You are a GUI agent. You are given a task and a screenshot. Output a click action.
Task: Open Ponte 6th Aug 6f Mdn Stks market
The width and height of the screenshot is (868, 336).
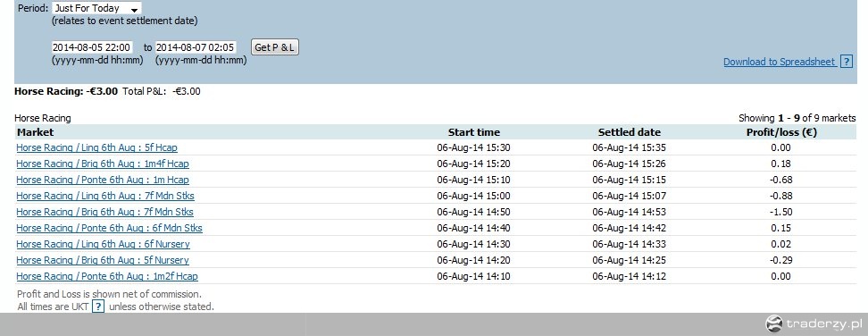coord(109,228)
